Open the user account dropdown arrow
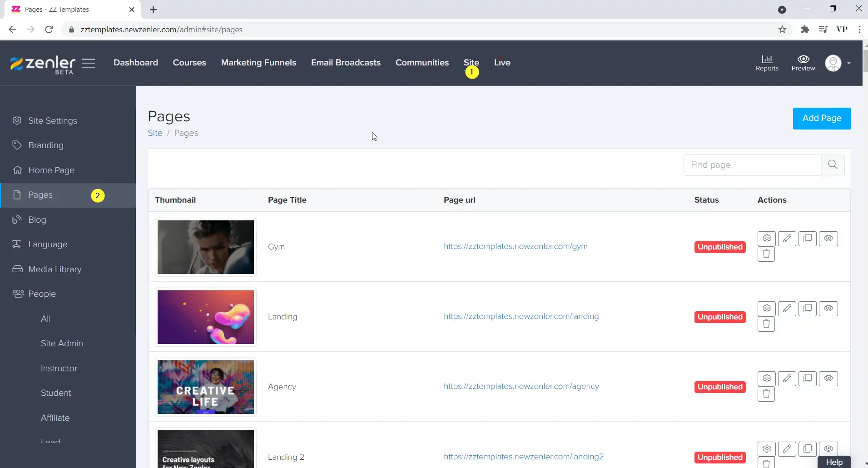Screen dimensions: 868x468 point(848,64)
